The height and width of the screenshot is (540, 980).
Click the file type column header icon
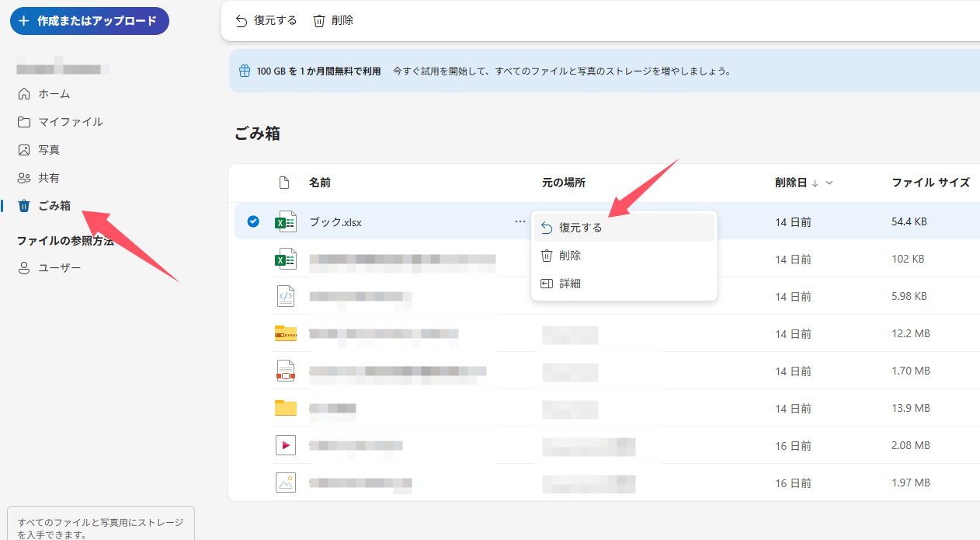[x=283, y=182]
